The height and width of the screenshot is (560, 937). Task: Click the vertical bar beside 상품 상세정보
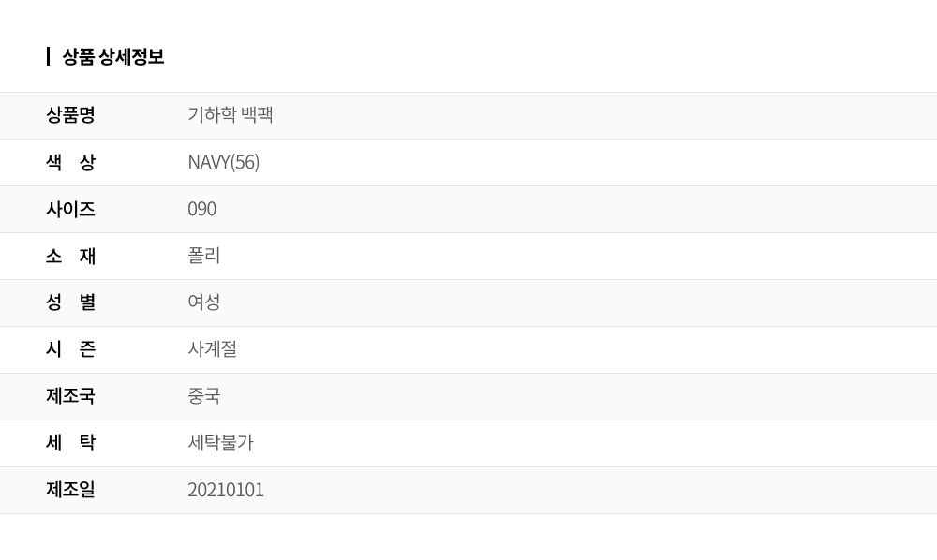point(48,56)
